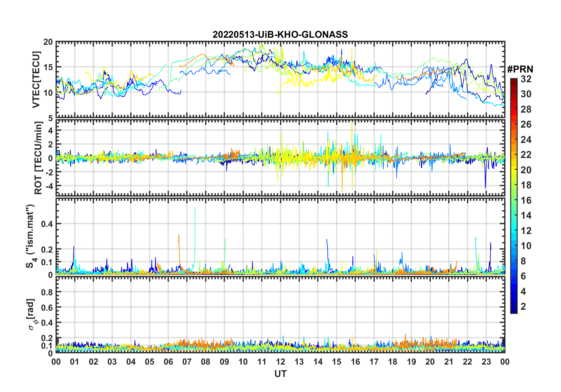561x392 pixels.
Task: Click UT axis tick label "19"
Action: [x=411, y=362]
